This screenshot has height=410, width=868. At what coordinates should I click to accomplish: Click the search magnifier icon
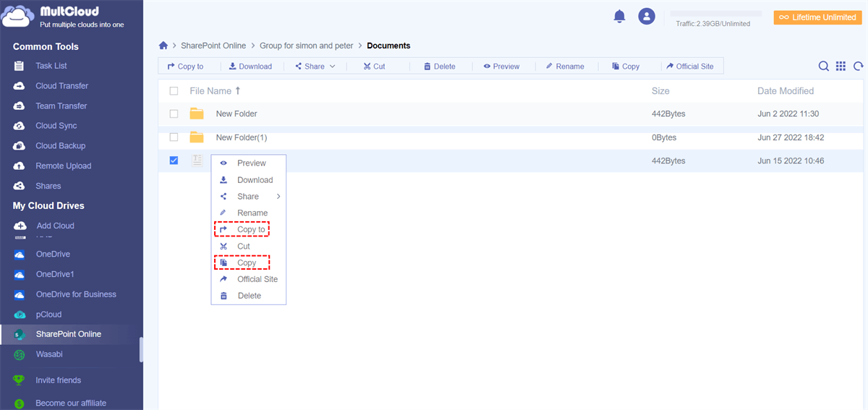pyautogui.click(x=824, y=66)
